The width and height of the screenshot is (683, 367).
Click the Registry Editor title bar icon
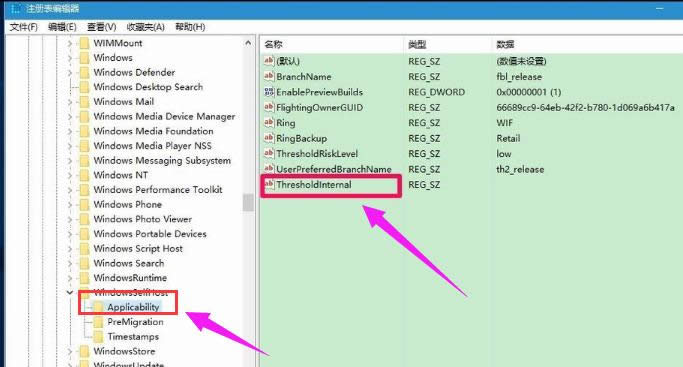(16, 8)
